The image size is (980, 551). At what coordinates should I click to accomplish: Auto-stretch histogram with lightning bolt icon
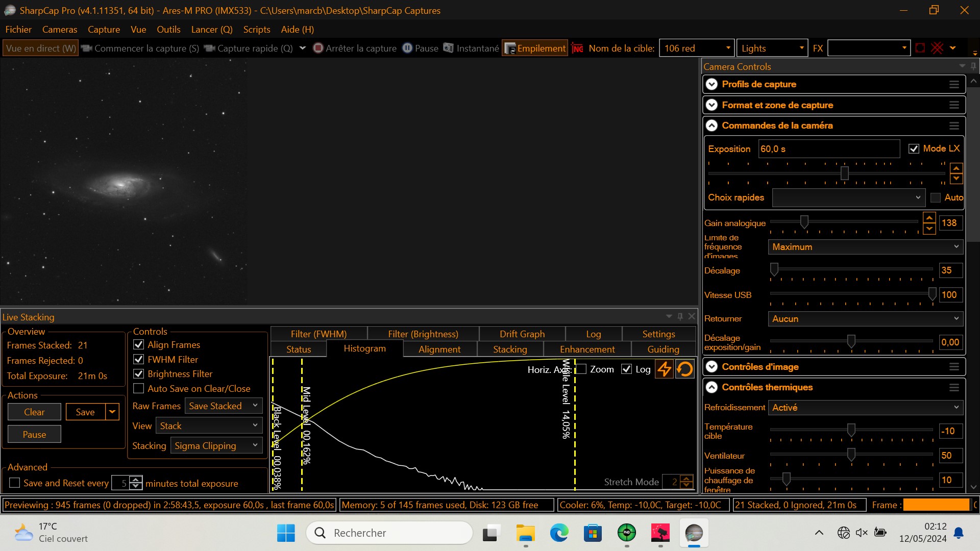tap(664, 369)
